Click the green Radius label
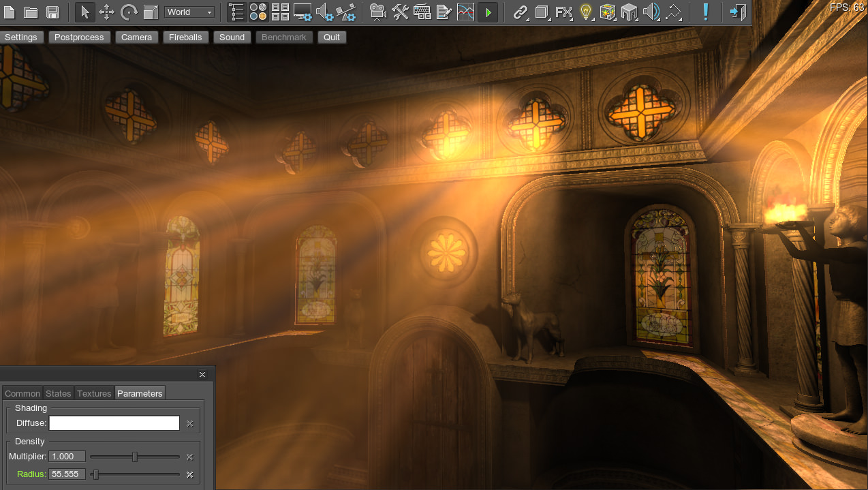 pyautogui.click(x=31, y=474)
